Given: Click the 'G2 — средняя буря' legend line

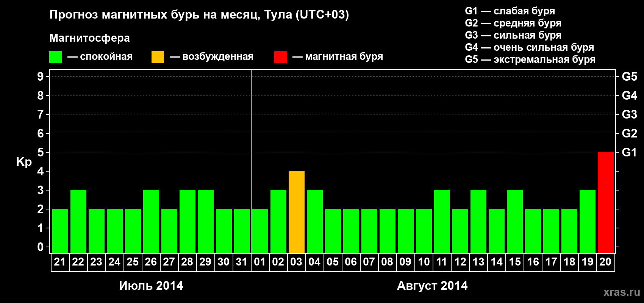Looking at the screenshot, I should point(513,23).
